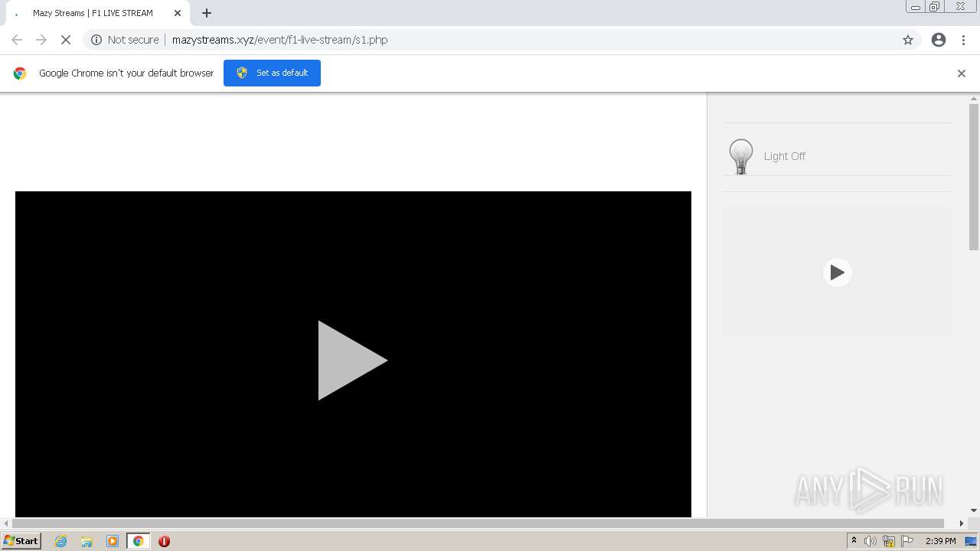Viewport: 980px width, 551px height.
Task: Switch to Chrome taskbar button
Action: [x=138, y=541]
